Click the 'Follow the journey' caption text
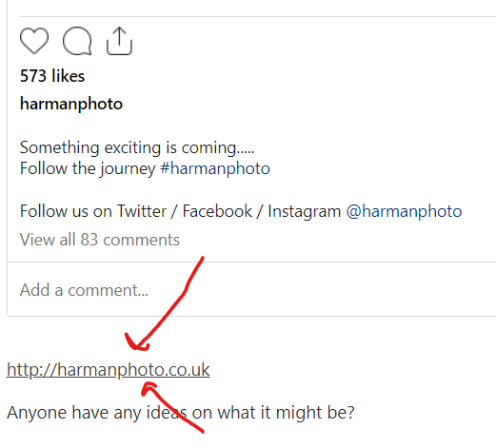The width and height of the screenshot is (496, 448). [x=88, y=168]
